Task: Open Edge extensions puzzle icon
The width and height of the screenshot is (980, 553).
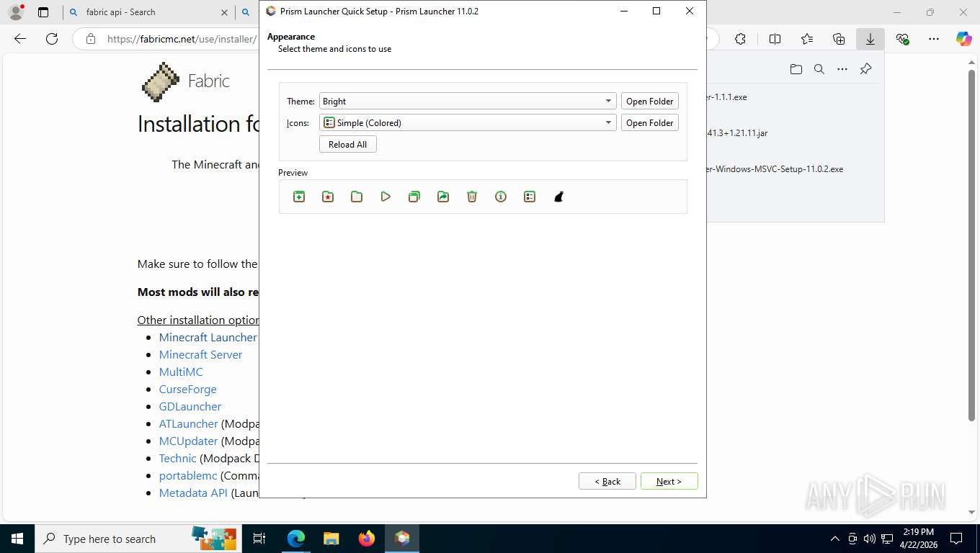Action: point(740,40)
